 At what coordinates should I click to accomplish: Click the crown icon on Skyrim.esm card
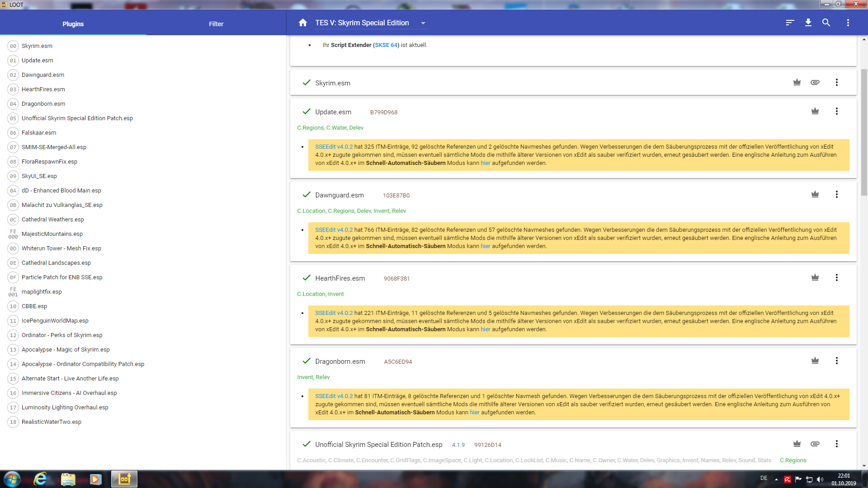[797, 82]
